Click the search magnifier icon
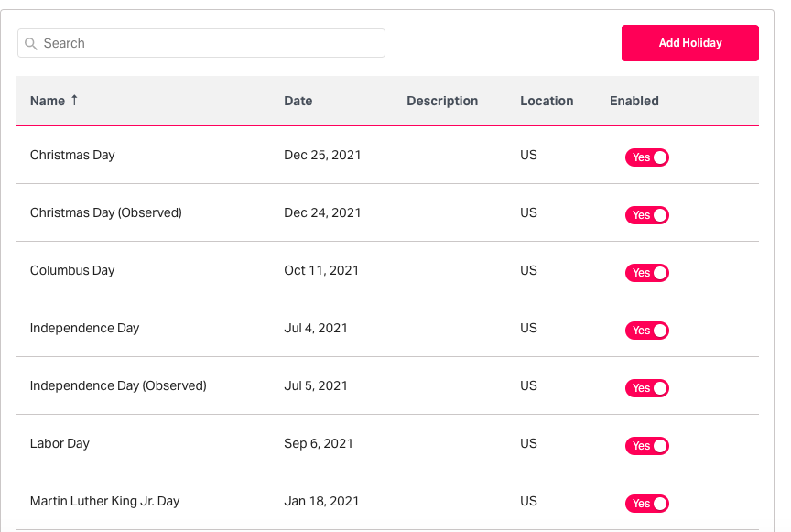Image resolution: width=791 pixels, height=532 pixels. [x=31, y=43]
